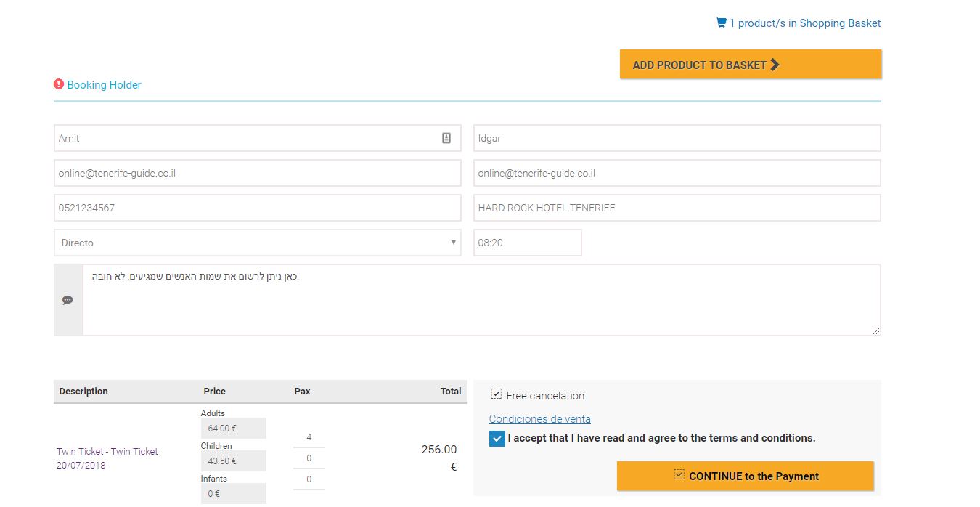The width and height of the screenshot is (980, 507).
Task: Click the chevron arrow on Add Product button
Action: point(775,65)
